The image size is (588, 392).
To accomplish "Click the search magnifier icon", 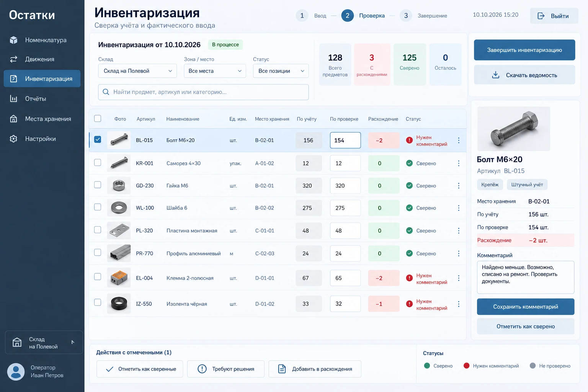I will coord(106,92).
